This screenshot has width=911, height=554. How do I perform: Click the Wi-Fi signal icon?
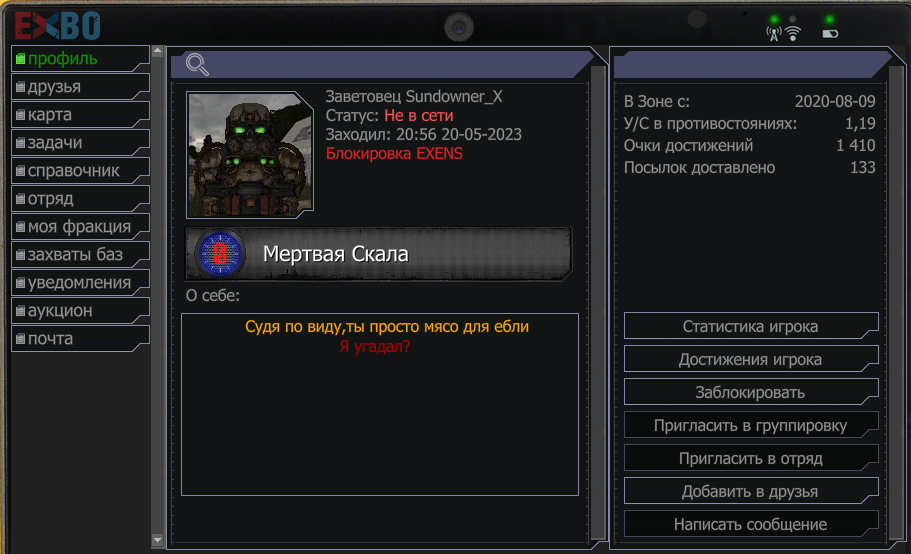coord(792,34)
